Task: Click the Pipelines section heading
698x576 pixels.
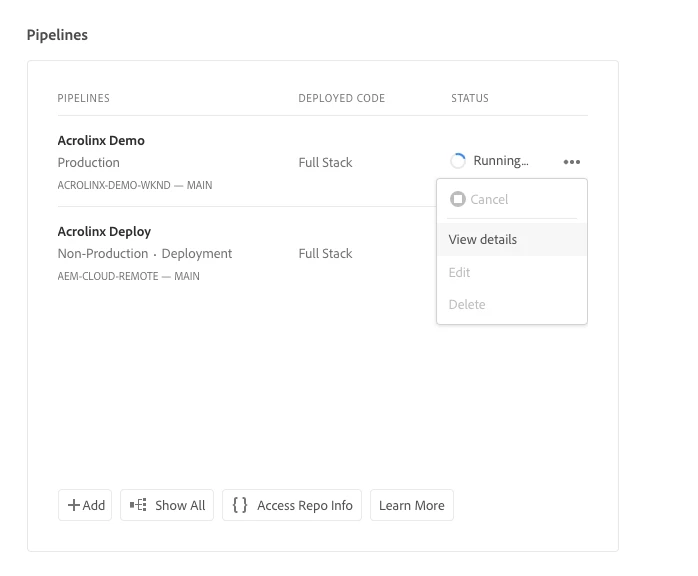Action: (57, 35)
